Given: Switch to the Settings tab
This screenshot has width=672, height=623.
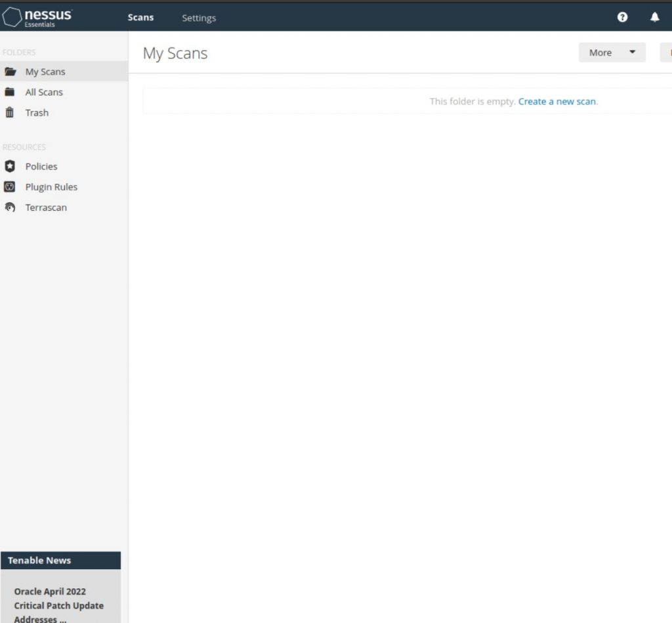Looking at the screenshot, I should pyautogui.click(x=199, y=18).
